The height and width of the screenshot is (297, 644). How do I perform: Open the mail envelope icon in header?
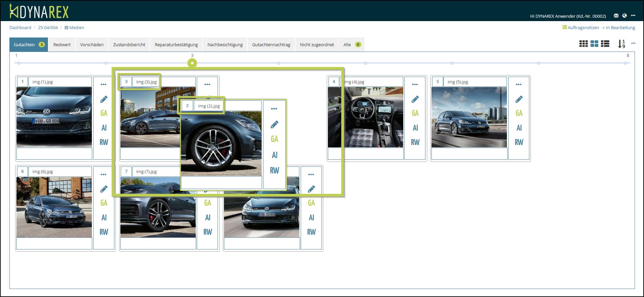pos(616,16)
